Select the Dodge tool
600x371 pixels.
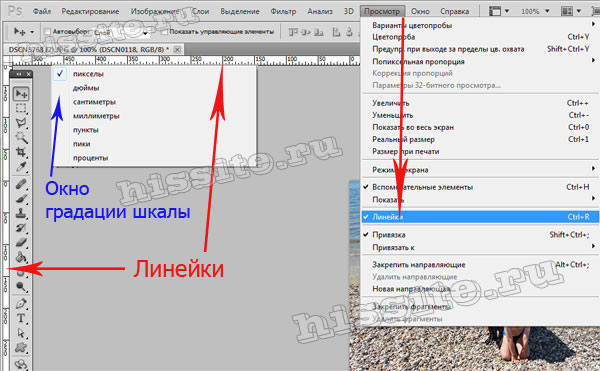(x=21, y=286)
